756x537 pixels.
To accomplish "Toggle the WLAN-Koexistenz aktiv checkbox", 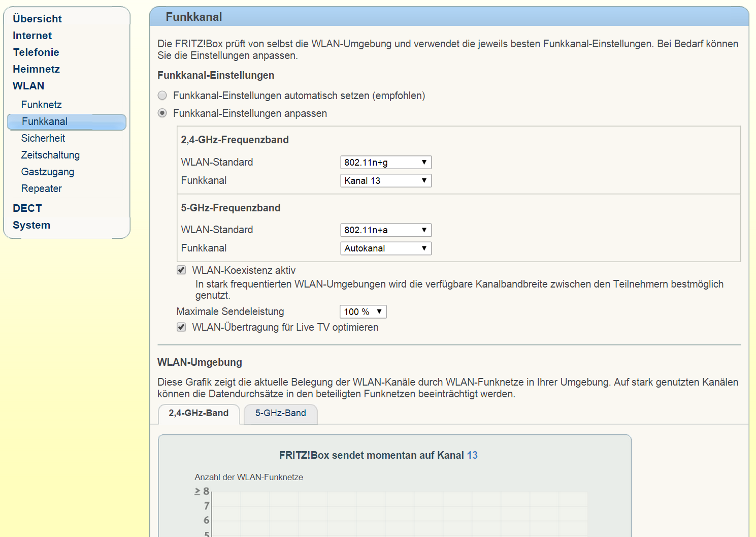I will (x=181, y=270).
